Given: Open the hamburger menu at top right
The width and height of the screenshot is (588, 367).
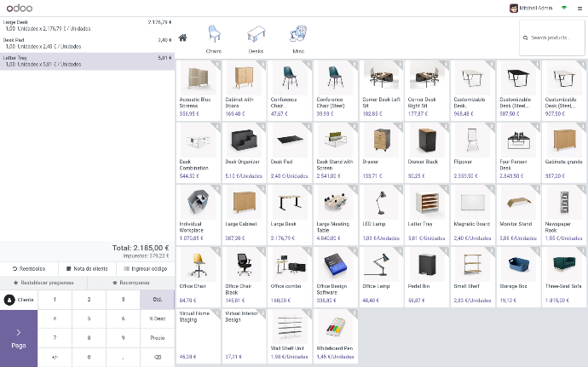Looking at the screenshot, I should 579,8.
